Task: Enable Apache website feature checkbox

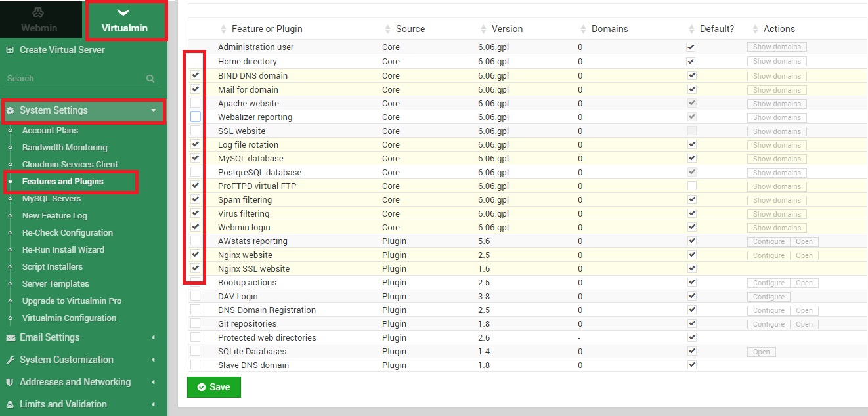Action: click(195, 103)
